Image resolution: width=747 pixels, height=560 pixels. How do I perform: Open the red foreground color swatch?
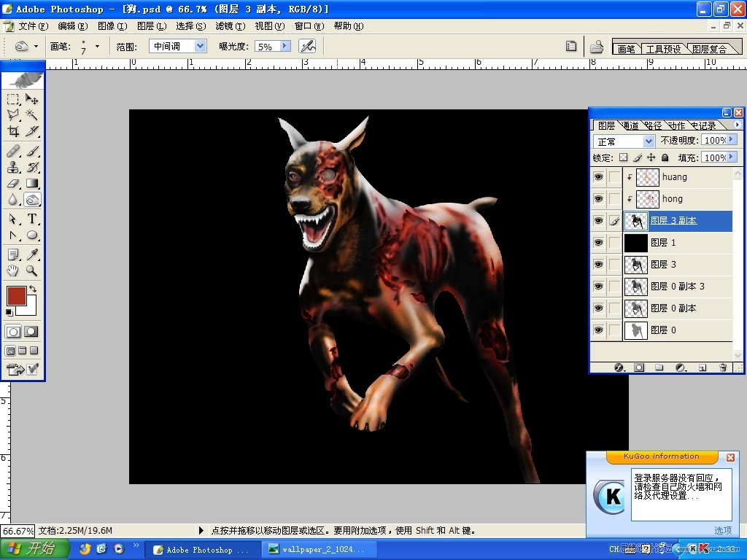[x=17, y=296]
